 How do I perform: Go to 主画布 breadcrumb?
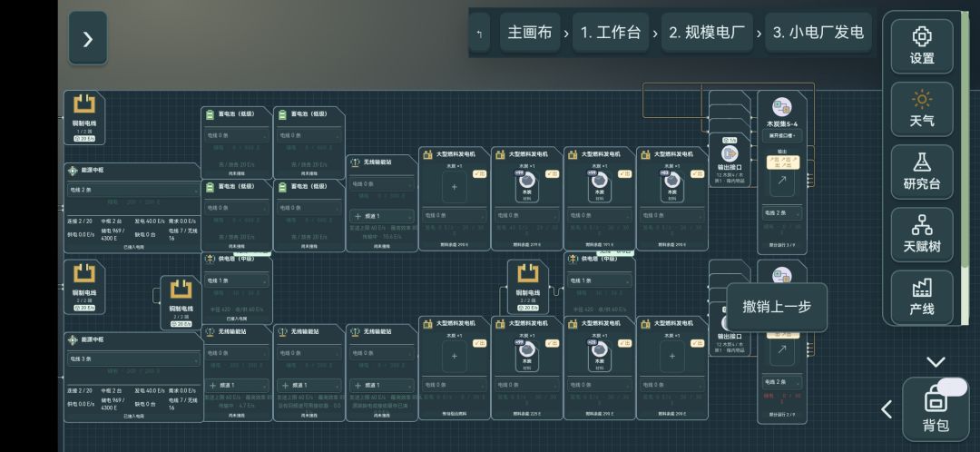pos(529,33)
